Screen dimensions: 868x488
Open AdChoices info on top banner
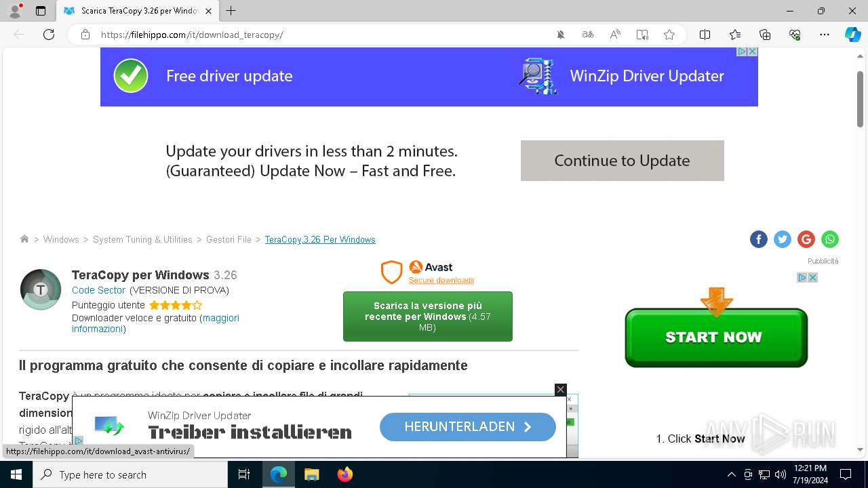[x=743, y=52]
